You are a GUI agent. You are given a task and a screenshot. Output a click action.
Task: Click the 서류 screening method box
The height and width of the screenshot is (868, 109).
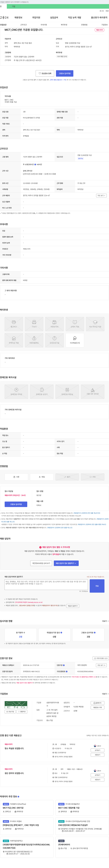16,477
